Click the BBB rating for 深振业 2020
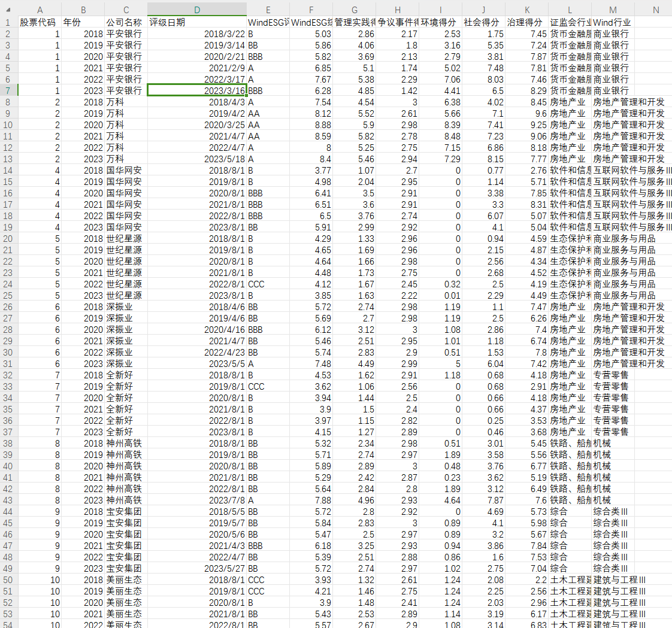 point(268,330)
